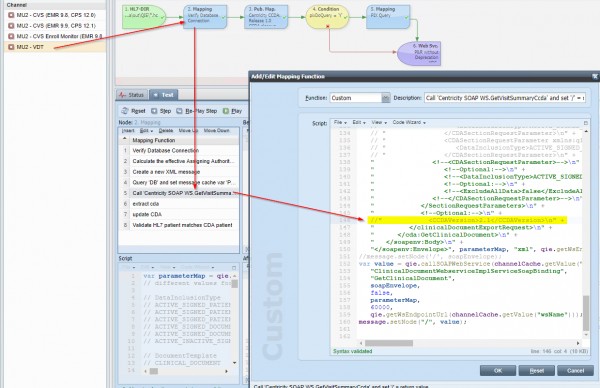Click the maximize icon of the dialog script editor
The height and width of the screenshot is (388, 600).
pos(585,123)
